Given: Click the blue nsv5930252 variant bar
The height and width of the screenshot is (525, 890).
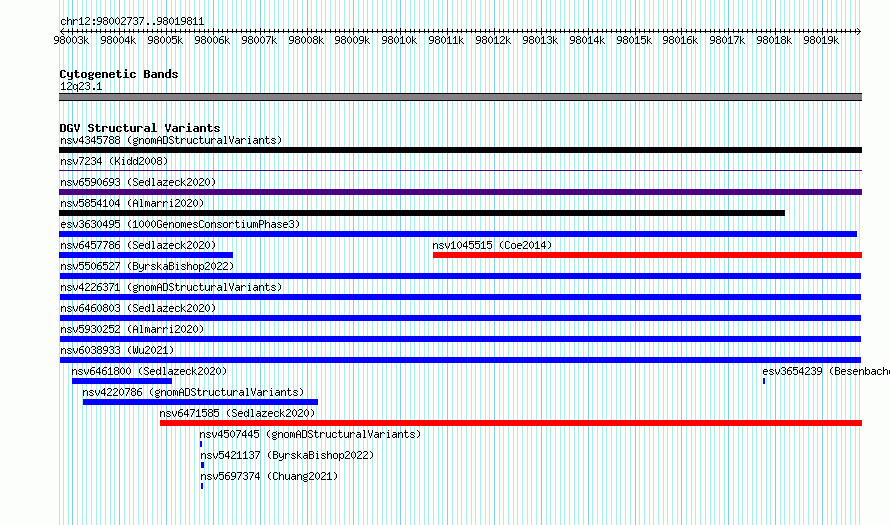Looking at the screenshot, I should coord(460,339).
